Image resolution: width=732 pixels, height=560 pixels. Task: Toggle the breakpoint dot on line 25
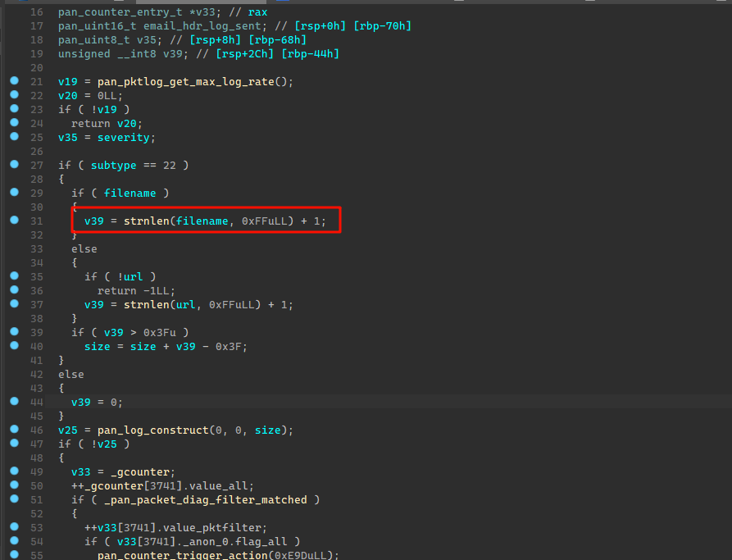coord(15,136)
